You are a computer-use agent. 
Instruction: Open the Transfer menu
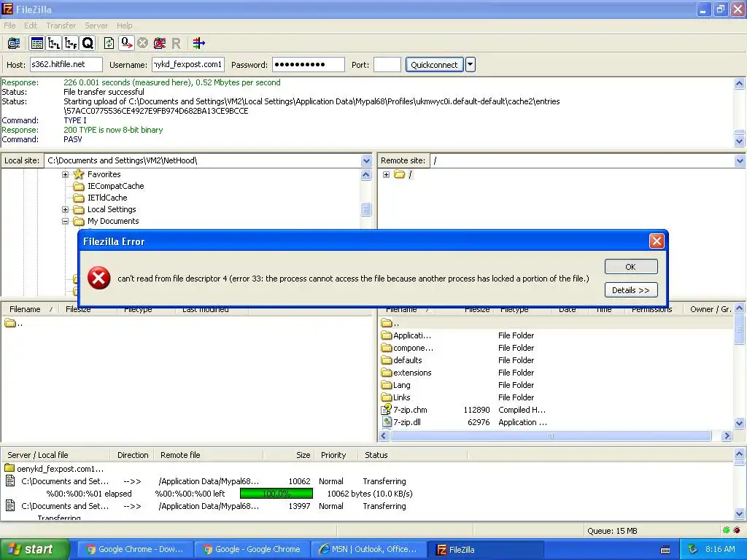pyautogui.click(x=61, y=26)
